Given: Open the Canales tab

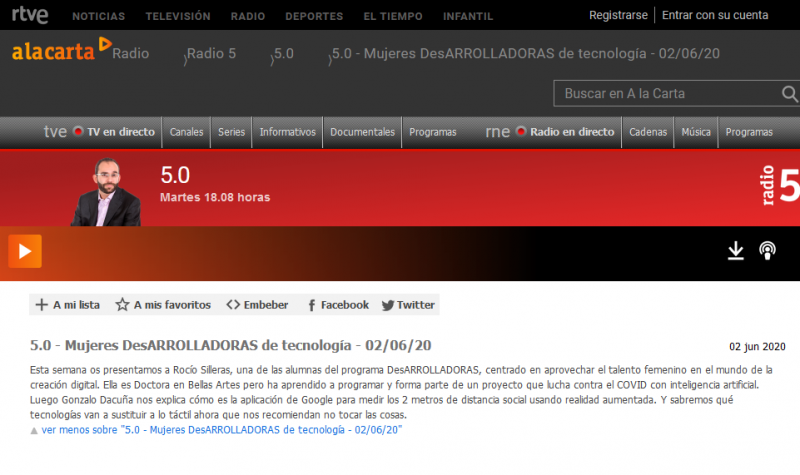Looking at the screenshot, I should (186, 132).
